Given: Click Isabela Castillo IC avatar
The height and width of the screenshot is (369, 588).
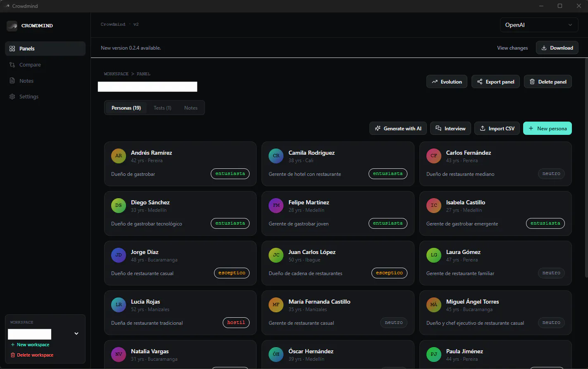Looking at the screenshot, I should (434, 206).
